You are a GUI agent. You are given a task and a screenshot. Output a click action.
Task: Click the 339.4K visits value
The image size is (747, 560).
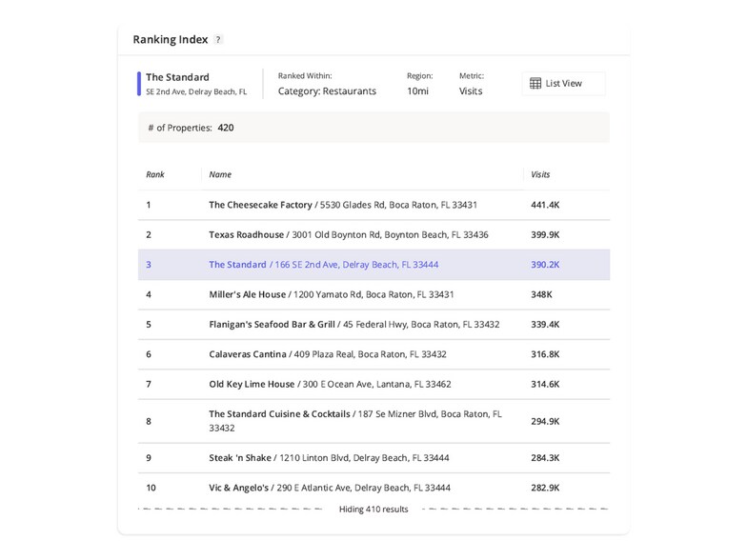[x=545, y=324]
